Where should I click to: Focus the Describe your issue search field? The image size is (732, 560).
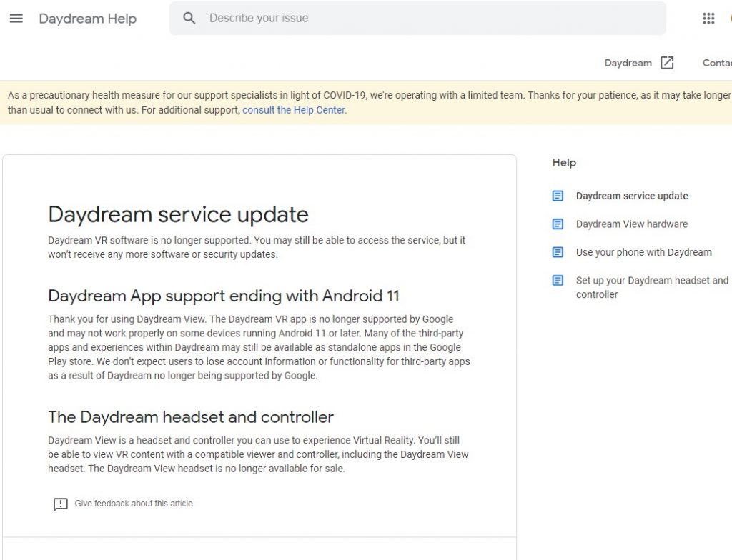coord(417,18)
